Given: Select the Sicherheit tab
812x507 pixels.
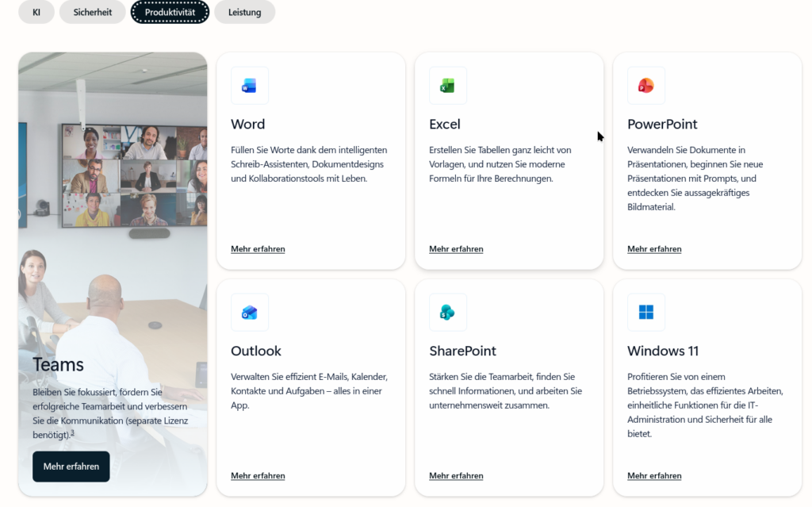Looking at the screenshot, I should coord(93,12).
